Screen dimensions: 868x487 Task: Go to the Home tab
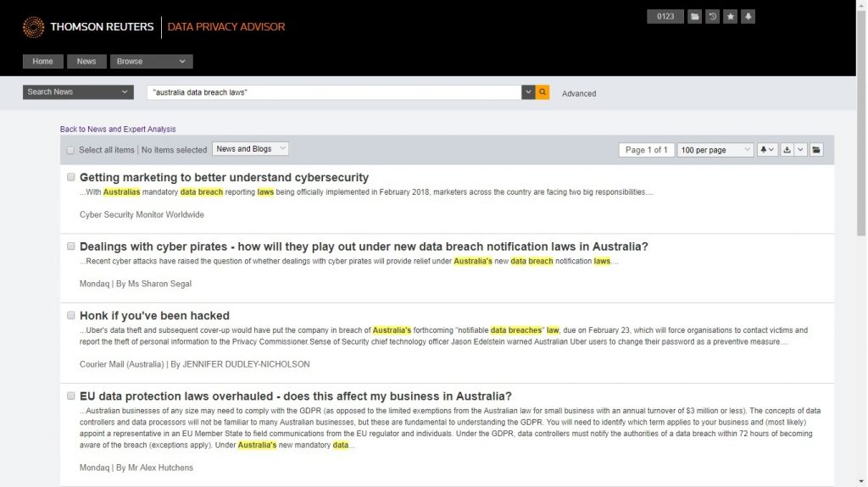(42, 62)
